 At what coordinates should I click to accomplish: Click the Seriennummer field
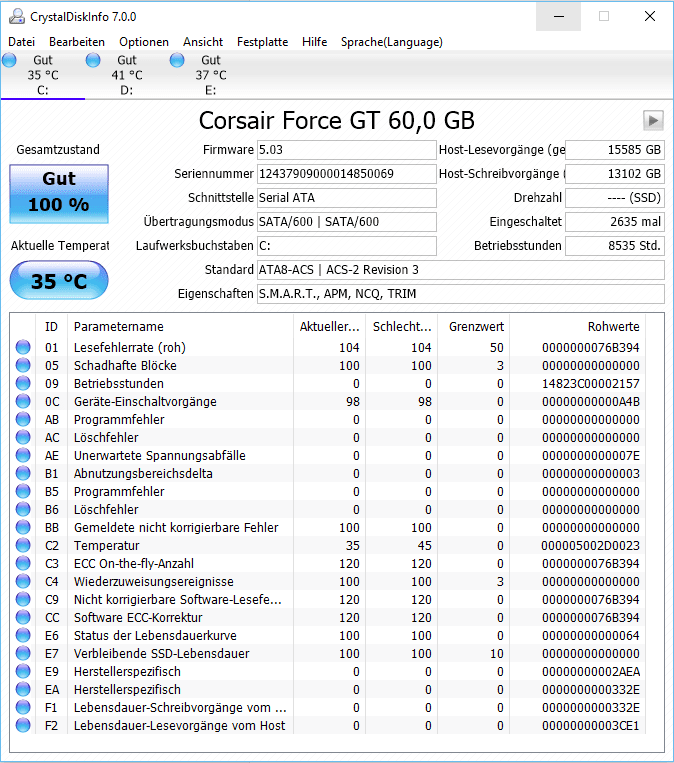(x=346, y=174)
